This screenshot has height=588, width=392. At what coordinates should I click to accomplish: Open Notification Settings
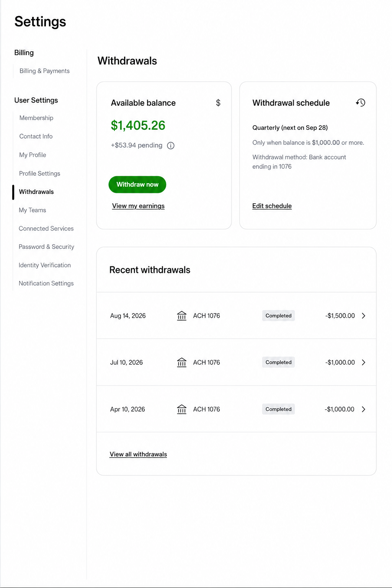(46, 283)
